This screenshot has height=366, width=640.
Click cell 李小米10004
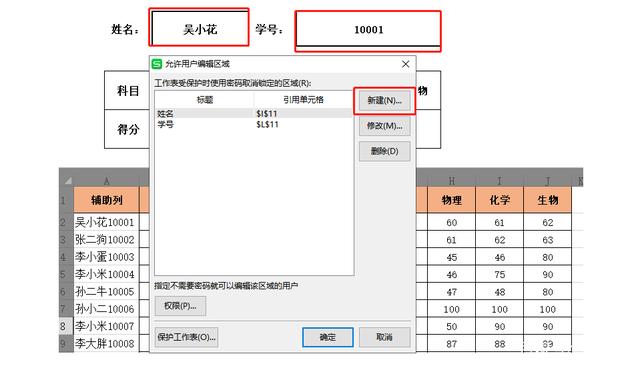107,274
